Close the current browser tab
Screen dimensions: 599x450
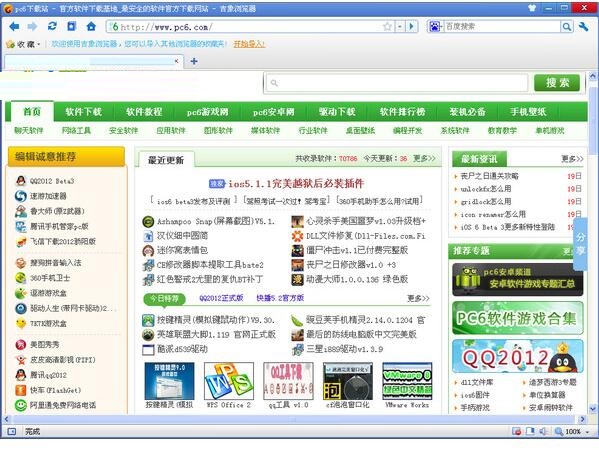[176, 61]
